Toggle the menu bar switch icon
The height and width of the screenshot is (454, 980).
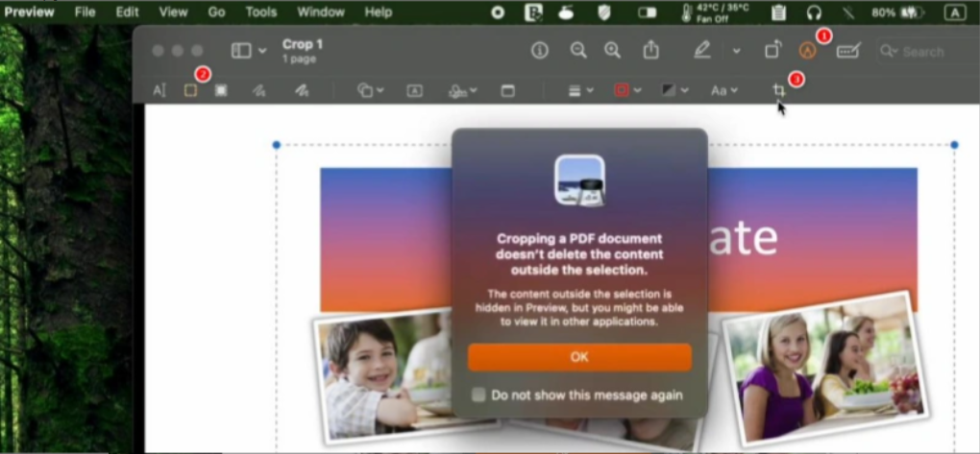[x=647, y=12]
